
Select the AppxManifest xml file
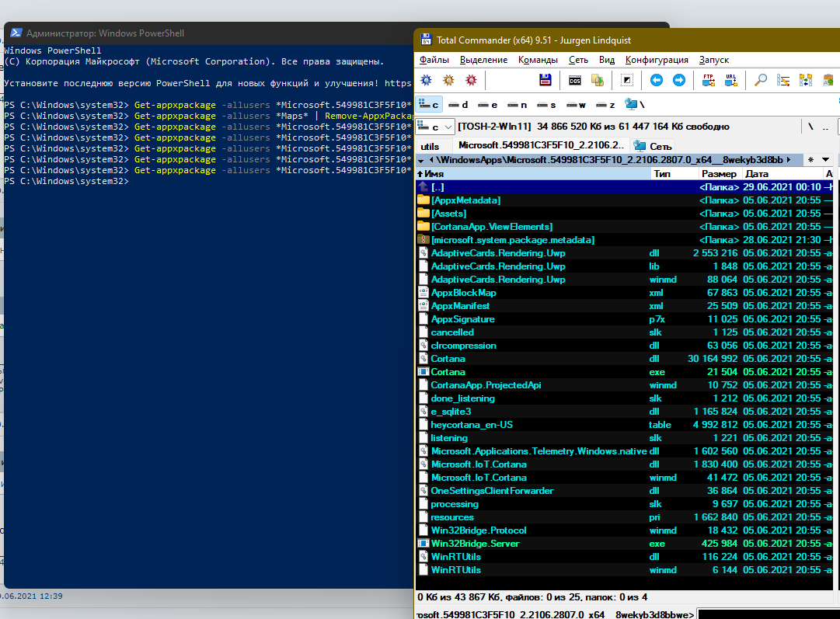coord(625,306)
